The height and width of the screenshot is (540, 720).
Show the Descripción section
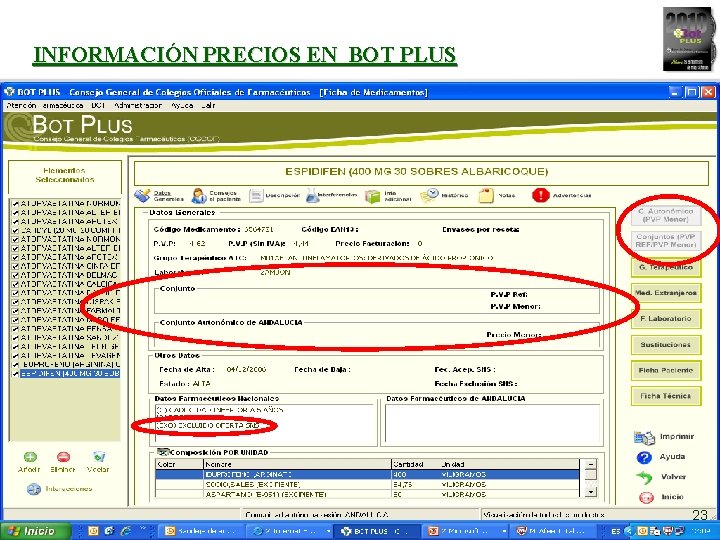[274, 196]
